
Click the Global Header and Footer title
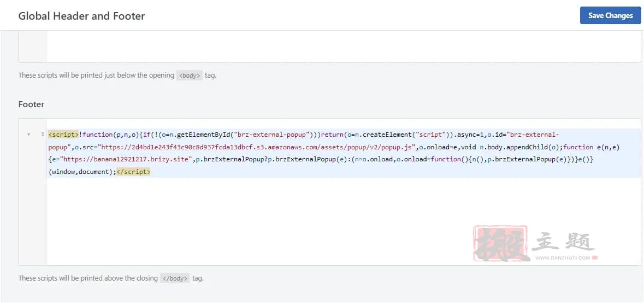[x=82, y=16]
